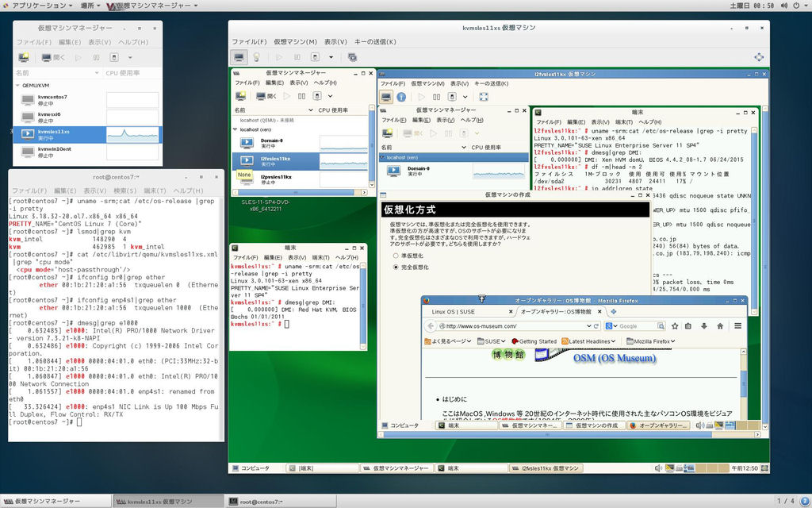Click shutdown icon in kvmsles11xs toolbar

(315, 57)
